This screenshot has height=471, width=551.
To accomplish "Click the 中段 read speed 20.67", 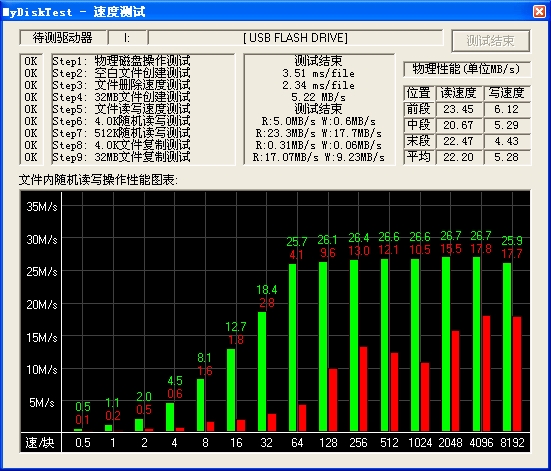I will click(458, 125).
